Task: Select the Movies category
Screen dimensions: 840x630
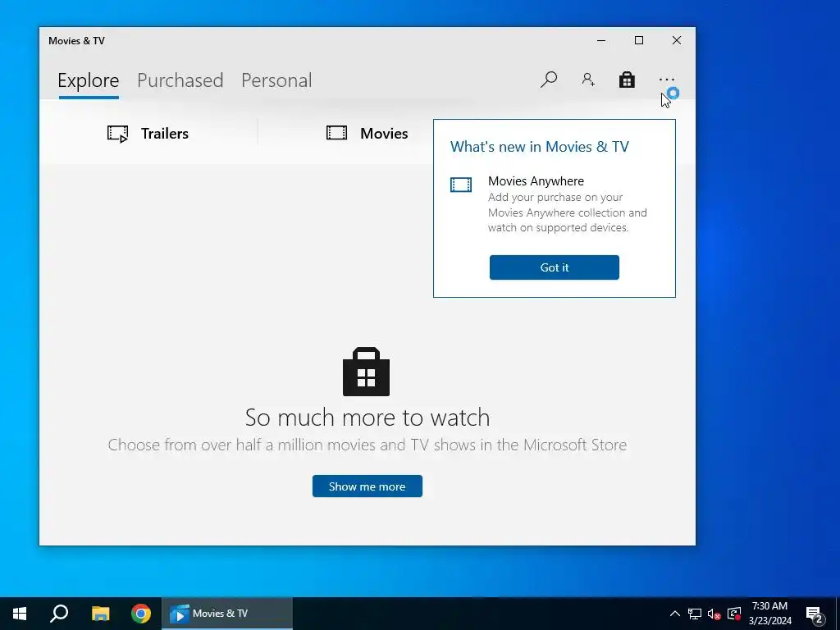Action: pyautogui.click(x=367, y=134)
